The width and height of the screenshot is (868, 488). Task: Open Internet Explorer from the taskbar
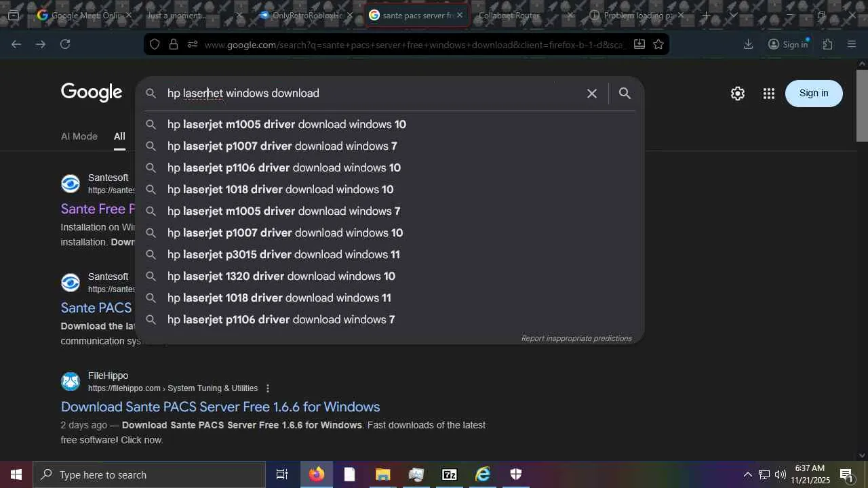(482, 474)
